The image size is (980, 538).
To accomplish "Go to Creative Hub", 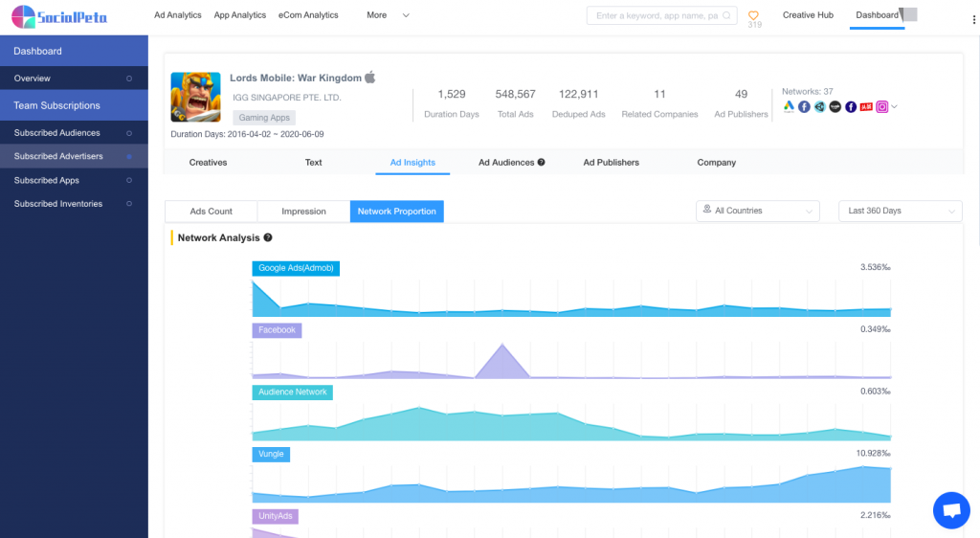I will point(808,15).
